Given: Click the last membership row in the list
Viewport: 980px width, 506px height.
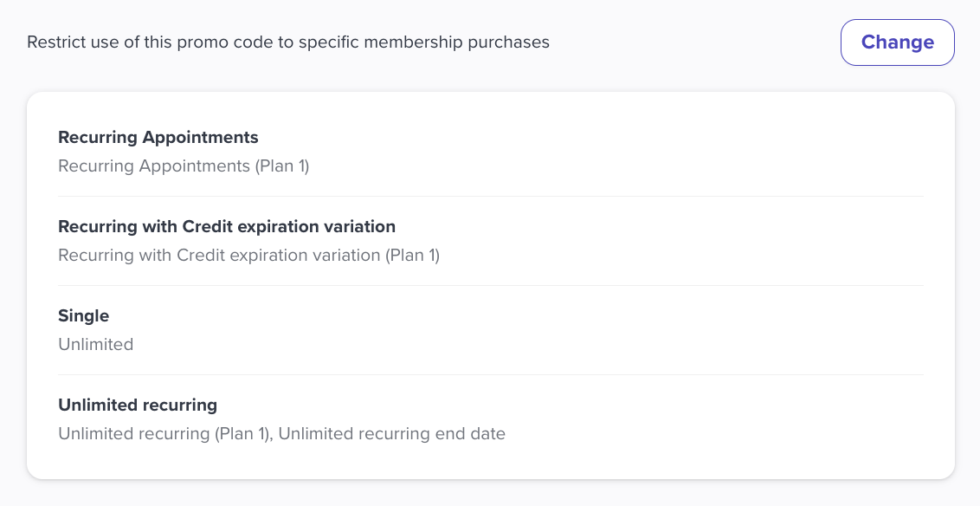Looking at the screenshot, I should coord(490,419).
